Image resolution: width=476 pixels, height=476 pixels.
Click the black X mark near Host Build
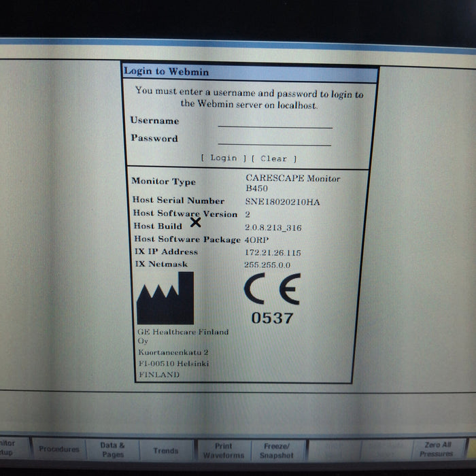point(196,222)
